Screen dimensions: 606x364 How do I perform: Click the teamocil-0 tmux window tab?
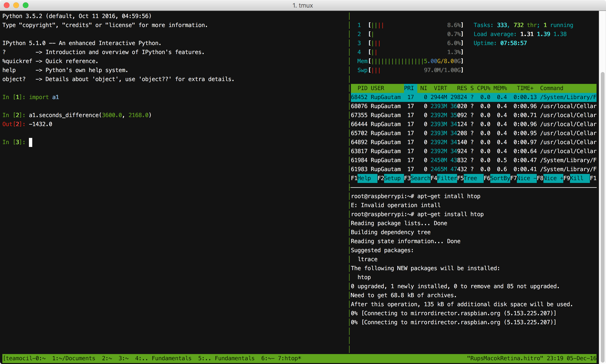[24, 358]
